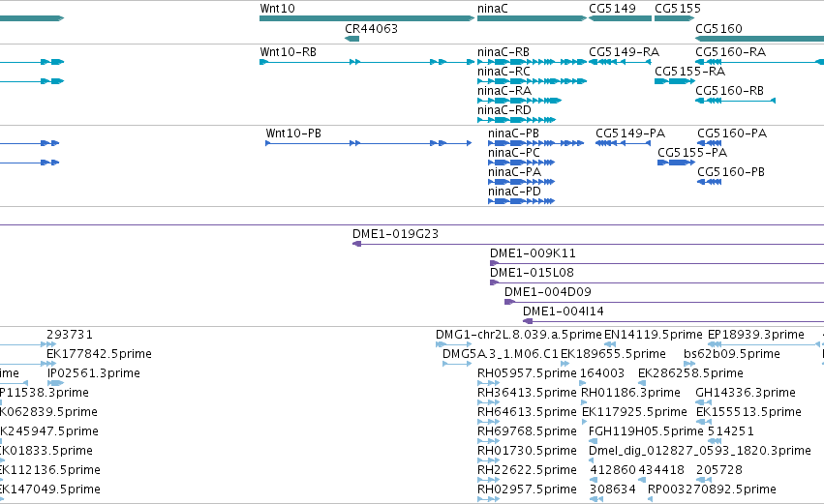Click EST EK286258.5prime
824x504 pixels.
tap(642, 383)
